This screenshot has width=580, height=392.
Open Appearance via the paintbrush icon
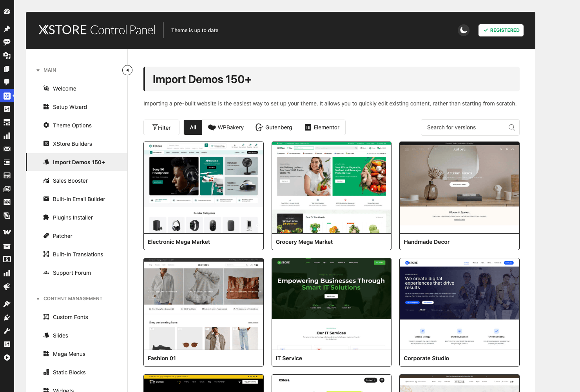[7, 304]
